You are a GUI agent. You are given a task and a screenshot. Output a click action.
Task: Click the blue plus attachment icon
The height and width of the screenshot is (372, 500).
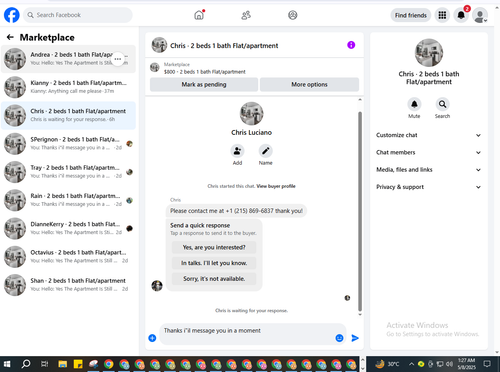[x=152, y=338]
